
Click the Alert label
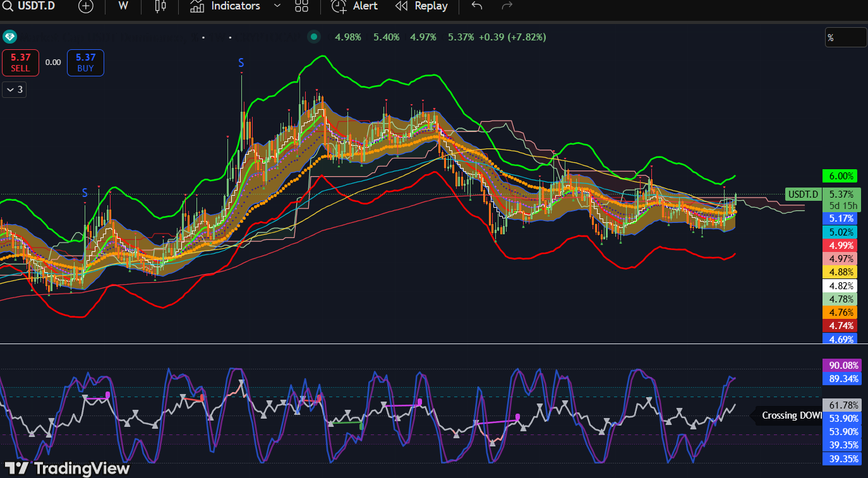(x=365, y=6)
